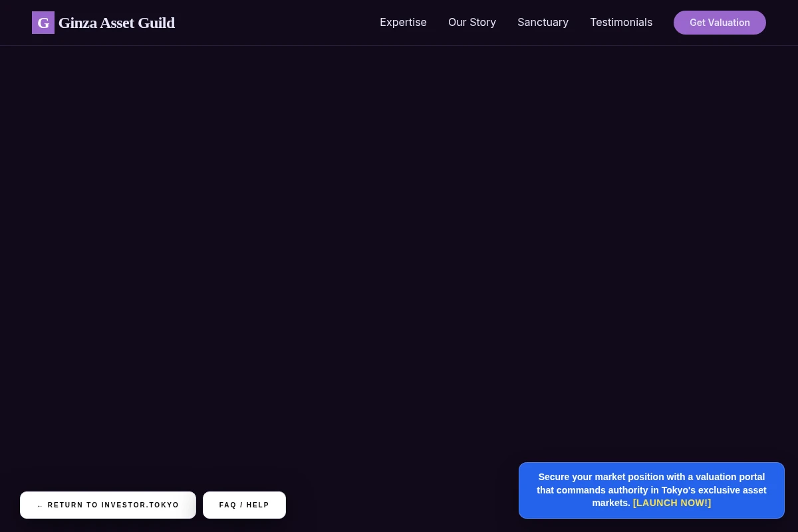
Task: Go to the Expertise nav item
Action: pos(403,23)
